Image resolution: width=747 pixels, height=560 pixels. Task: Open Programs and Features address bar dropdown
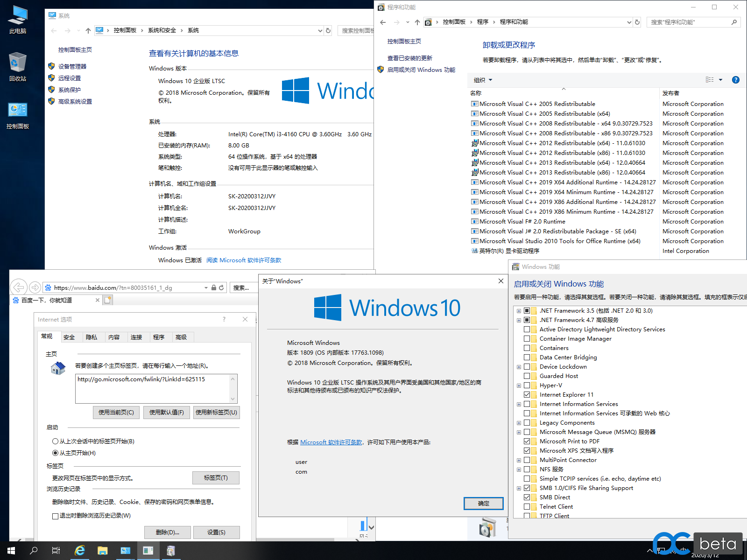pos(629,22)
